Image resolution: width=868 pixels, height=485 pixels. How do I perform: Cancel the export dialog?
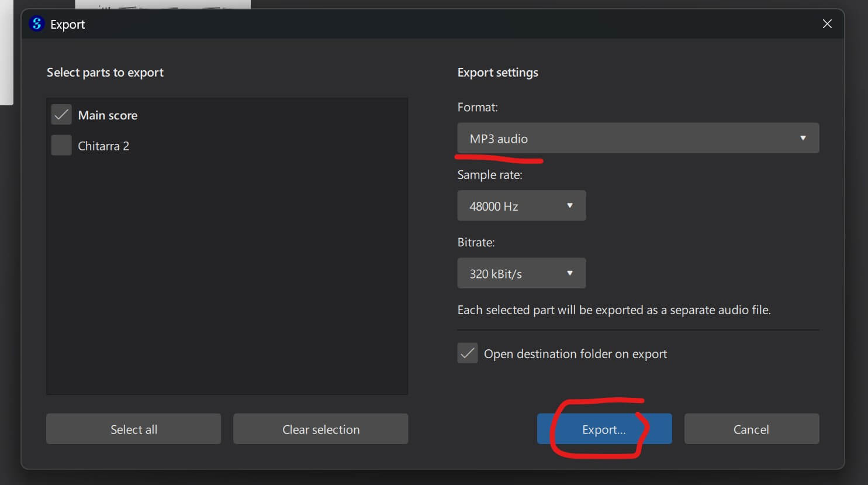751,429
